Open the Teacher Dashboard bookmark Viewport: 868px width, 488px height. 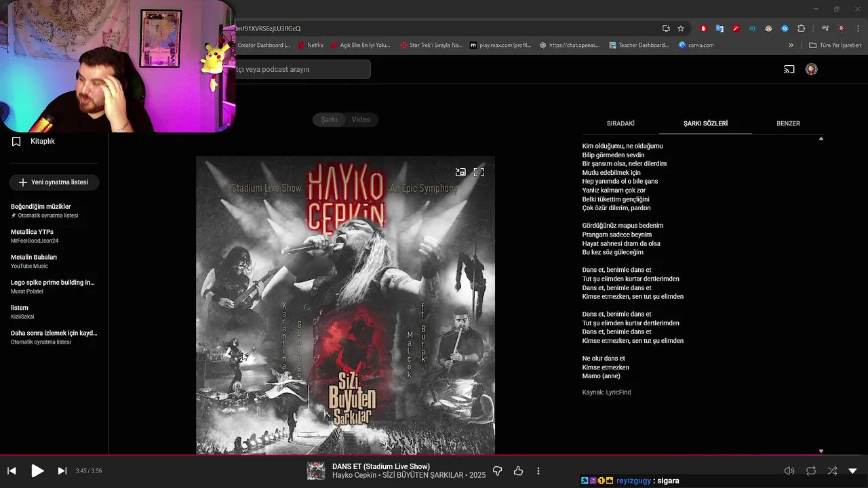[639, 45]
